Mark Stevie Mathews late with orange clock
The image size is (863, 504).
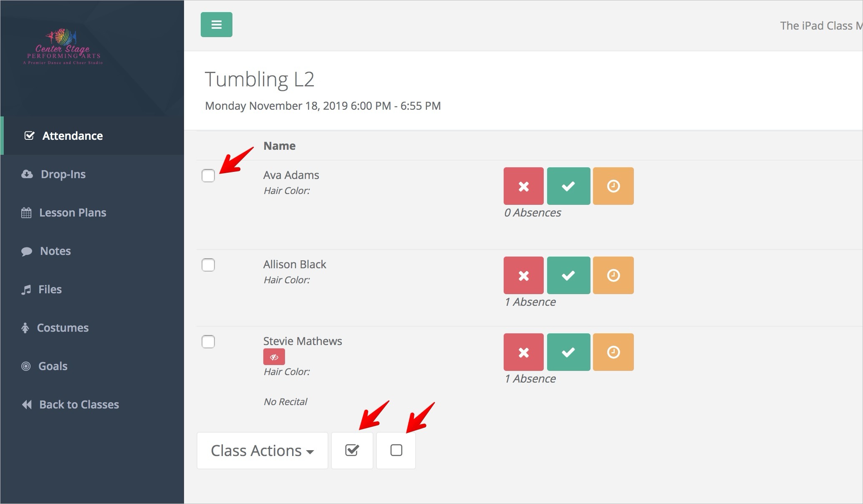(613, 352)
